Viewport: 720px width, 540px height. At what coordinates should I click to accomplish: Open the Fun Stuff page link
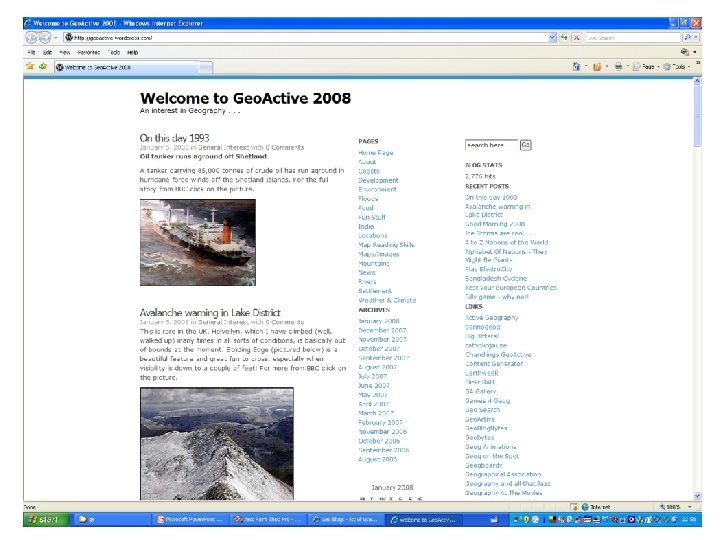tap(372, 217)
